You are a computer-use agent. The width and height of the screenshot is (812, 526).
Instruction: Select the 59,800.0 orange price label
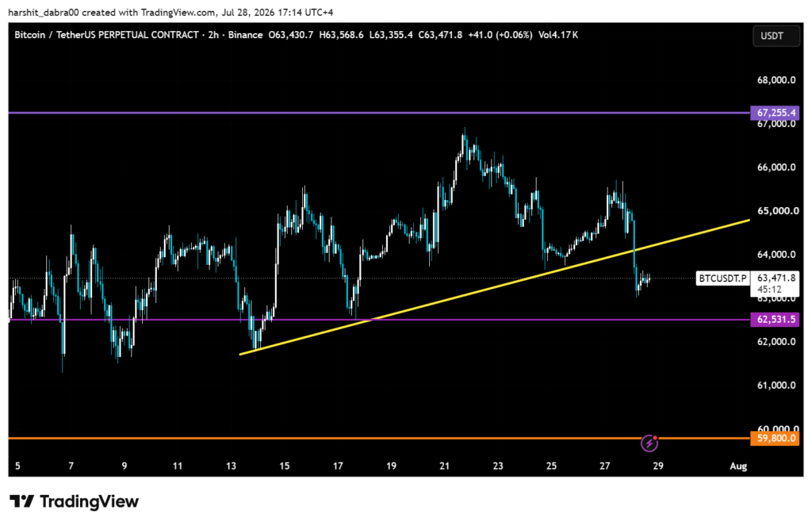click(775, 439)
